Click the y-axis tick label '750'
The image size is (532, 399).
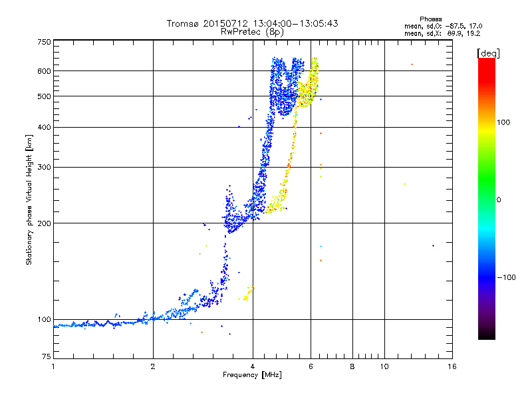pyautogui.click(x=44, y=42)
